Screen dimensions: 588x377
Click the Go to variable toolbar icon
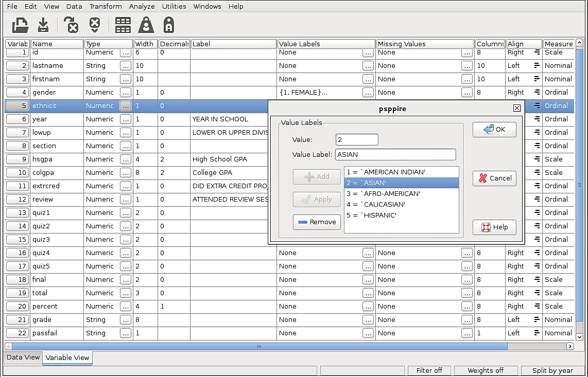(71, 26)
